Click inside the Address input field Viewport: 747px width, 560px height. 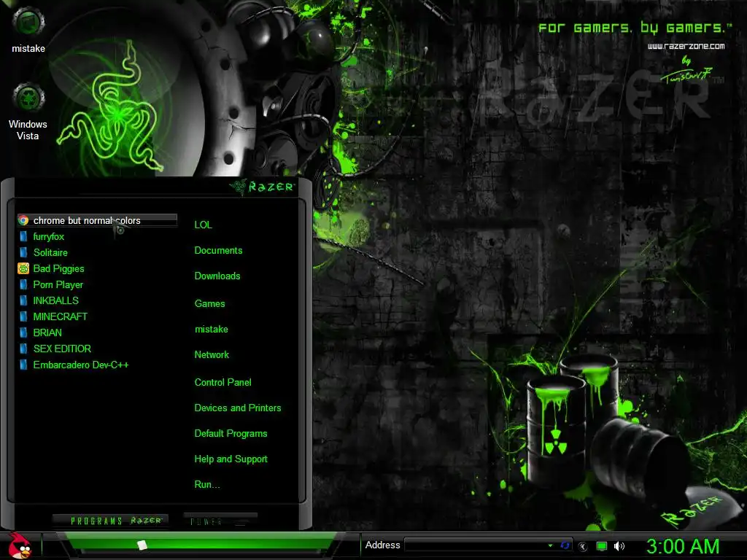click(475, 545)
